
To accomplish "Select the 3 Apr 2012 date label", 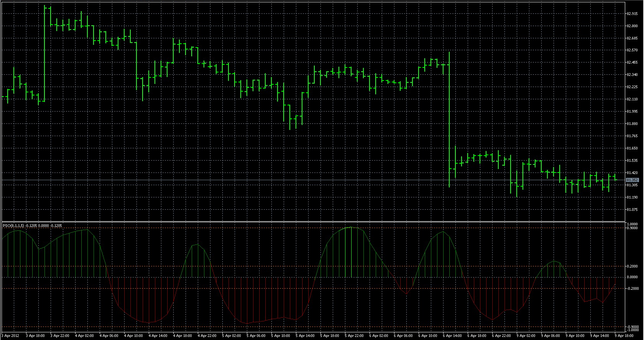I will 11,336.
